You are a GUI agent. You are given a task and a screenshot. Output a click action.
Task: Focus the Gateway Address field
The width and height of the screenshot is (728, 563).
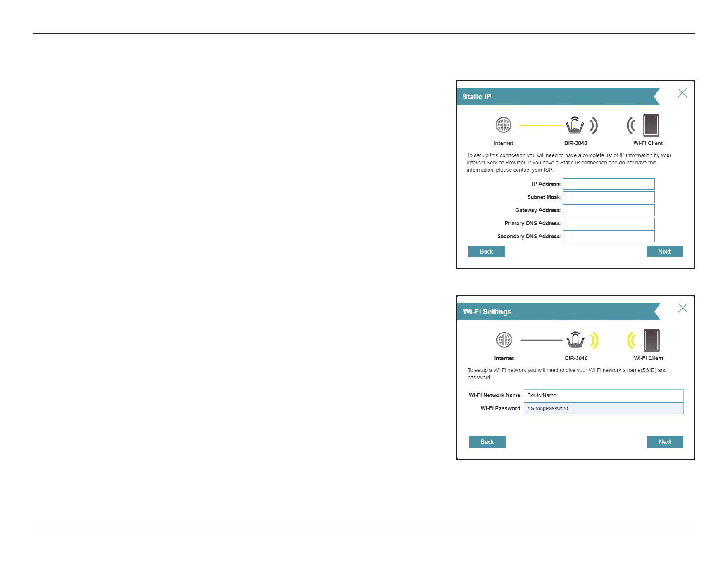(609, 210)
